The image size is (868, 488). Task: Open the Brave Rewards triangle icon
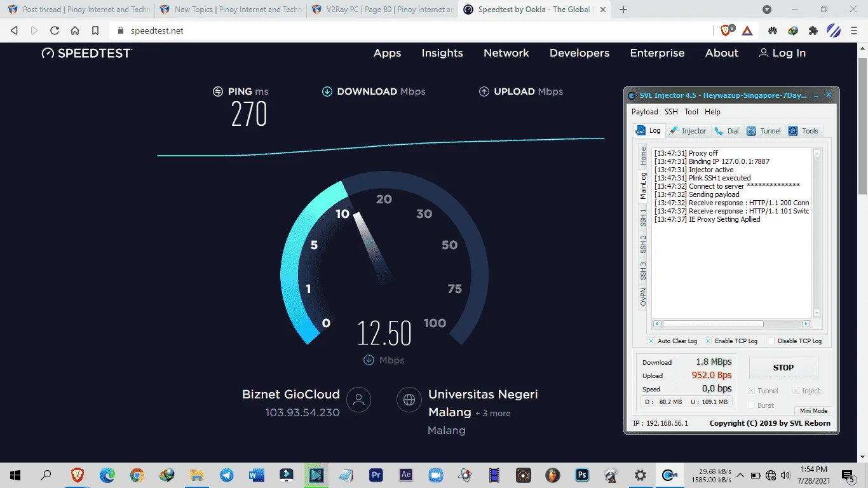click(x=747, y=30)
